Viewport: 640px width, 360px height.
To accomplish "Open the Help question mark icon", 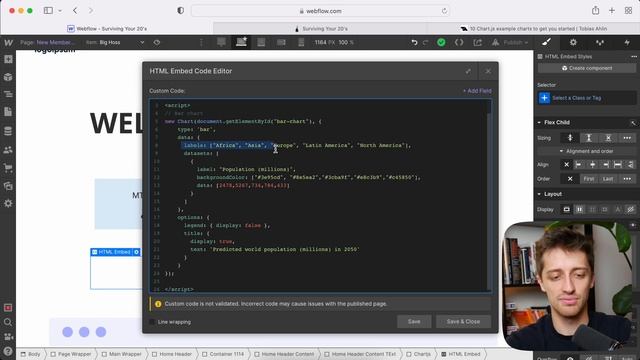I will [x=8, y=351].
